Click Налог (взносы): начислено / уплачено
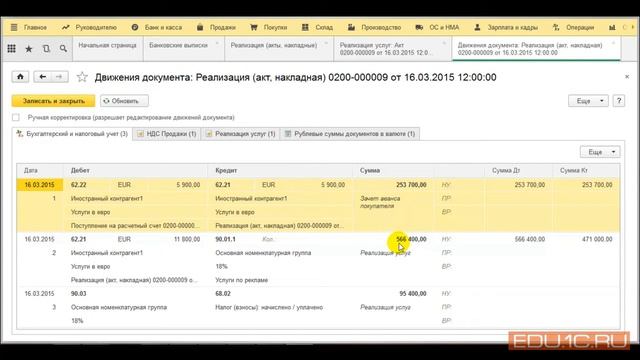The height and width of the screenshot is (360, 640). (269, 307)
